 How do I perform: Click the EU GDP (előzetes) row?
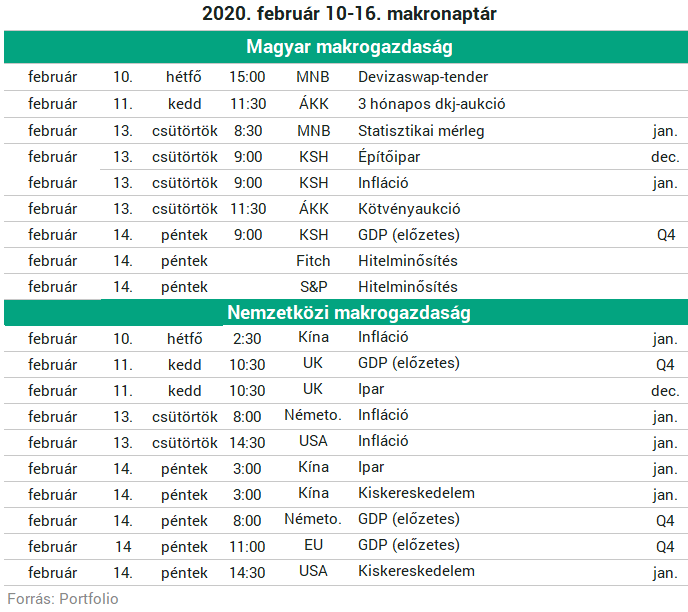pos(346,546)
